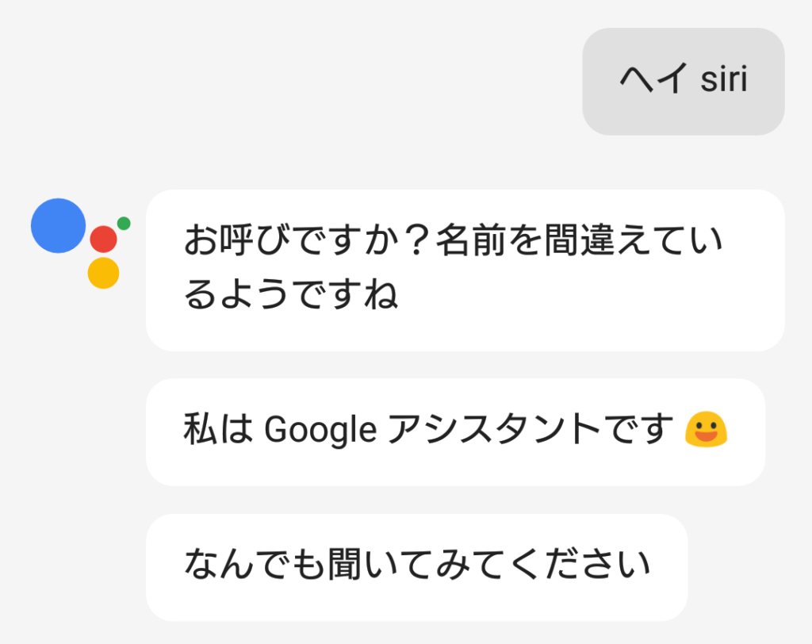Click the yellow dot in Assistant logo
The height and width of the screenshot is (644, 812).
point(103,273)
